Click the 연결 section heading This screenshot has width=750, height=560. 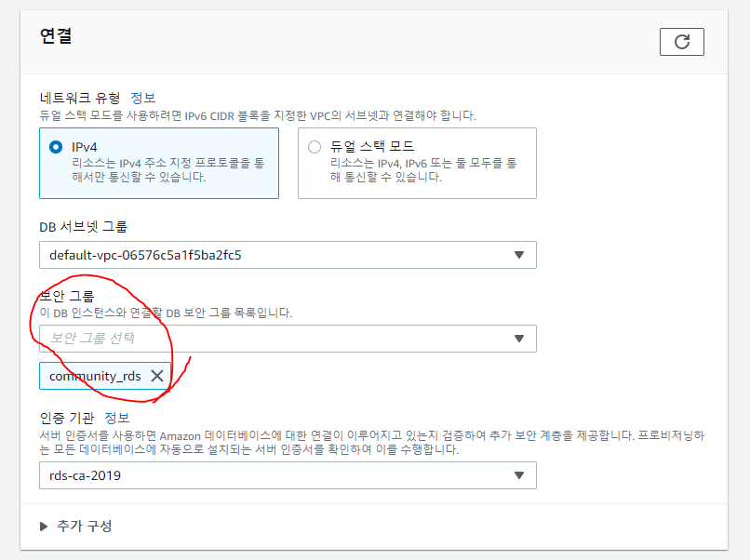pyautogui.click(x=56, y=36)
